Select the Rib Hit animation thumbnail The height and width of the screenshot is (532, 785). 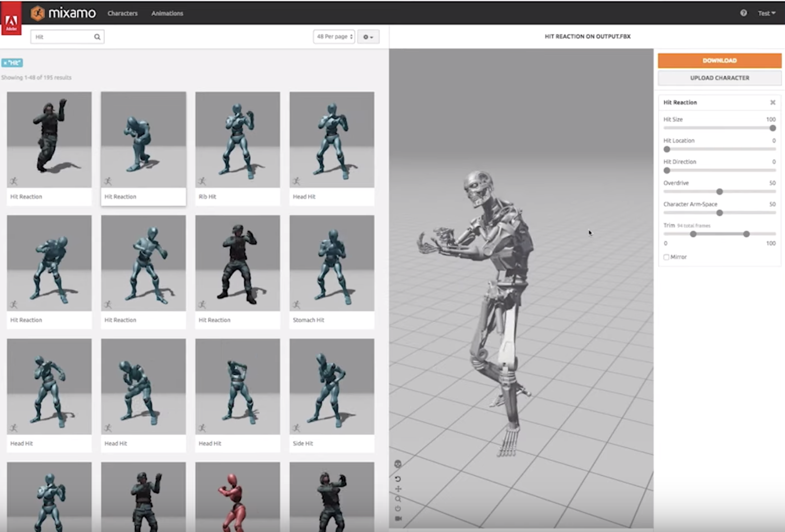(237, 140)
